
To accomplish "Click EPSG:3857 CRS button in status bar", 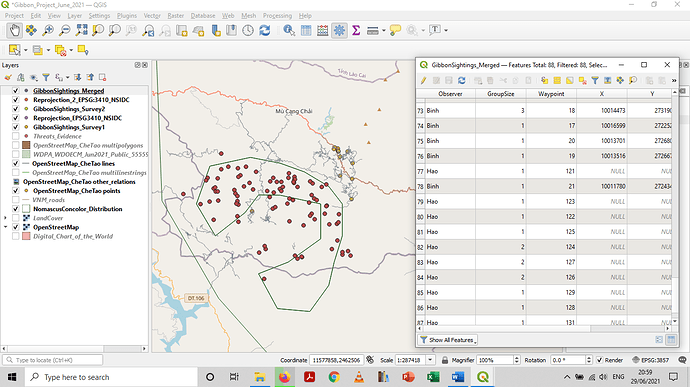I will click(x=650, y=360).
